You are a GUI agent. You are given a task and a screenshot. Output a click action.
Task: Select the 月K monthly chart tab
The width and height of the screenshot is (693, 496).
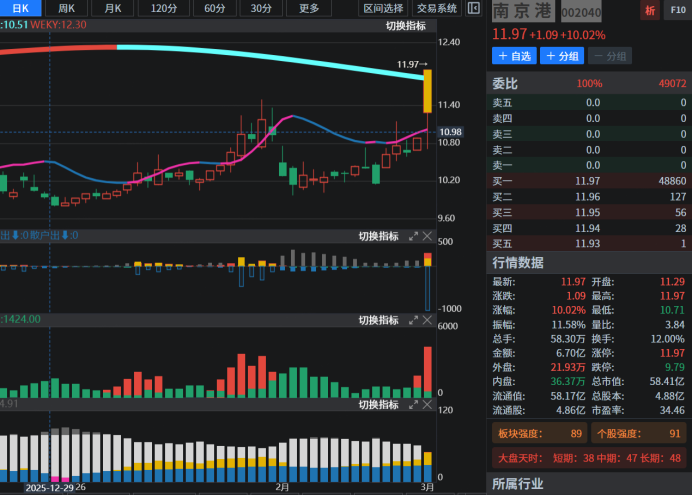click(x=113, y=9)
